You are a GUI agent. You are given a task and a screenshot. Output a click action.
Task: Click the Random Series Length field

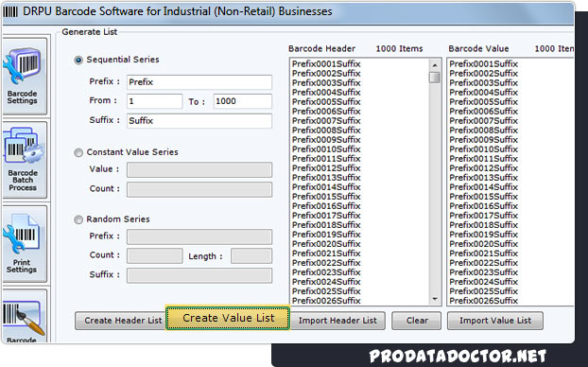coord(251,255)
